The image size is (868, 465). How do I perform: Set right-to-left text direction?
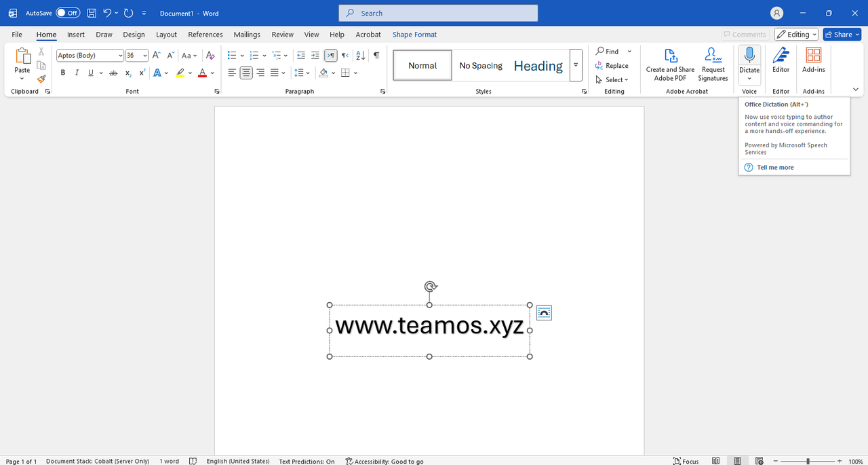[345, 56]
